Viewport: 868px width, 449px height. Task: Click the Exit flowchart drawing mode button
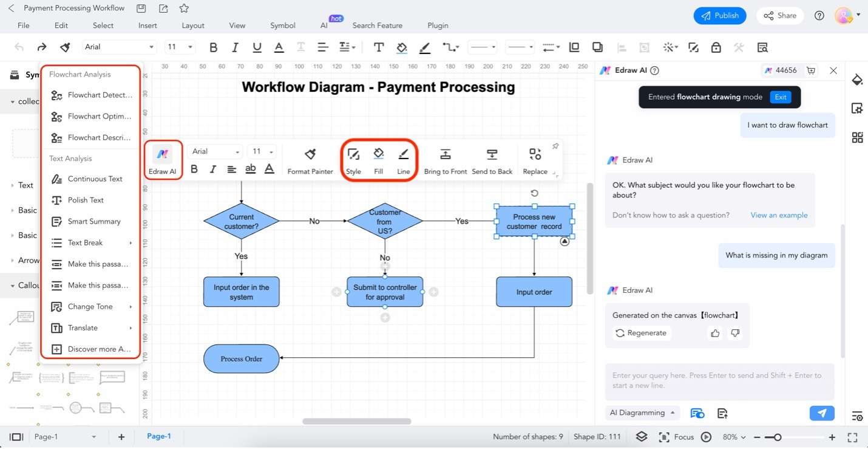(x=781, y=97)
